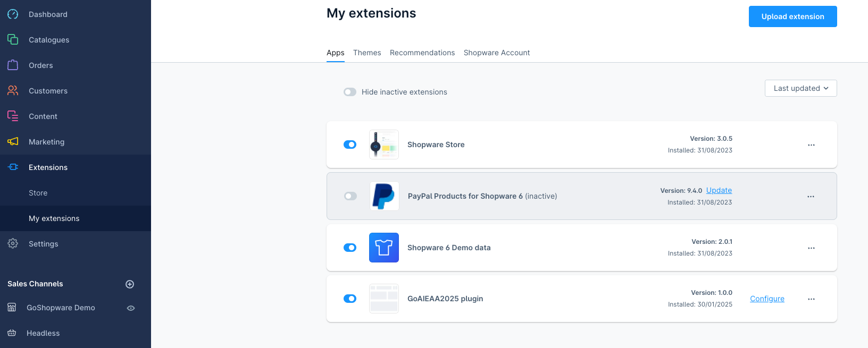This screenshot has width=868, height=348.
Task: Switch to the Themes tab
Action: tap(367, 53)
